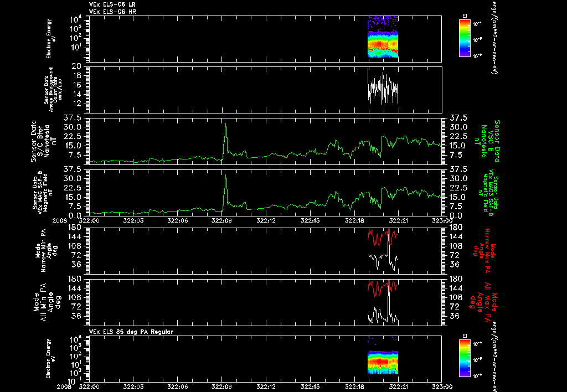This screenshot has width=567, height=392.
Task: Click the 'El' label above top color bar
Action: coord(465,16)
